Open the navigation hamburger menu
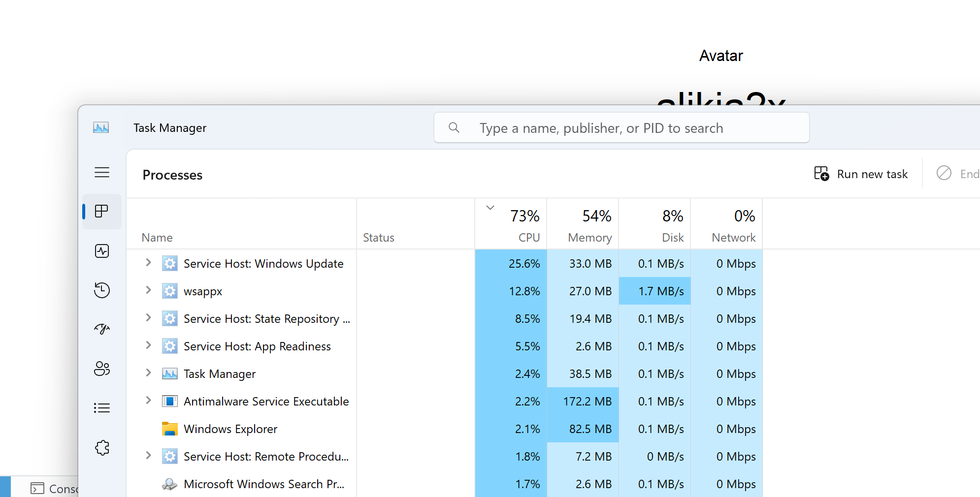 (x=102, y=173)
